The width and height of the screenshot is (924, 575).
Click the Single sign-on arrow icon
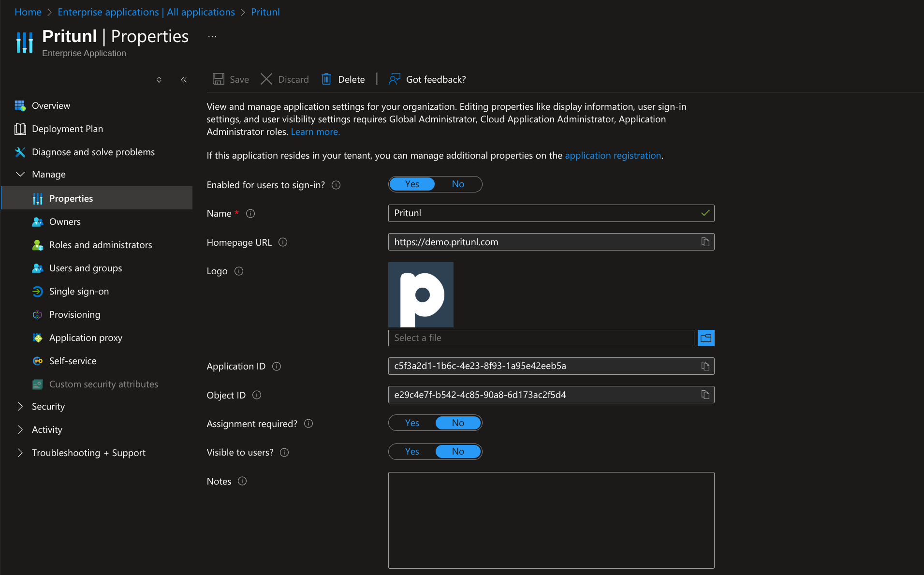click(37, 291)
